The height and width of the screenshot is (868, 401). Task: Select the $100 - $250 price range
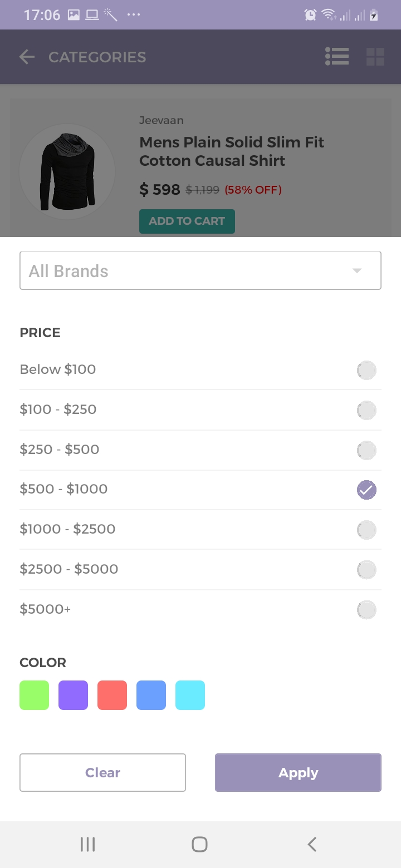tap(366, 410)
